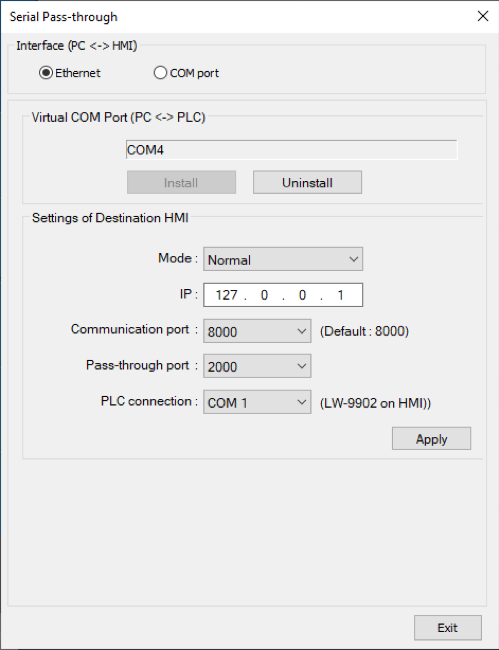
Task: Click the first IP octet 127
Action: 226,295
